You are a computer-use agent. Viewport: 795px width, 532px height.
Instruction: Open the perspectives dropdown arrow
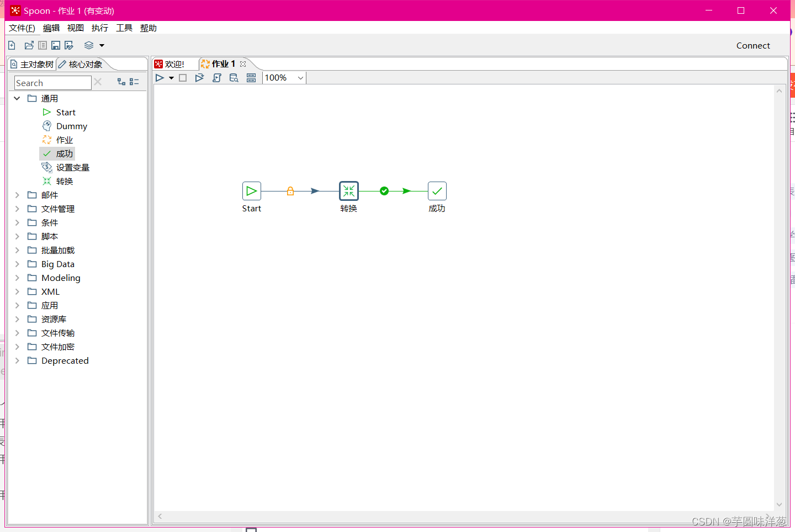pyautogui.click(x=102, y=46)
